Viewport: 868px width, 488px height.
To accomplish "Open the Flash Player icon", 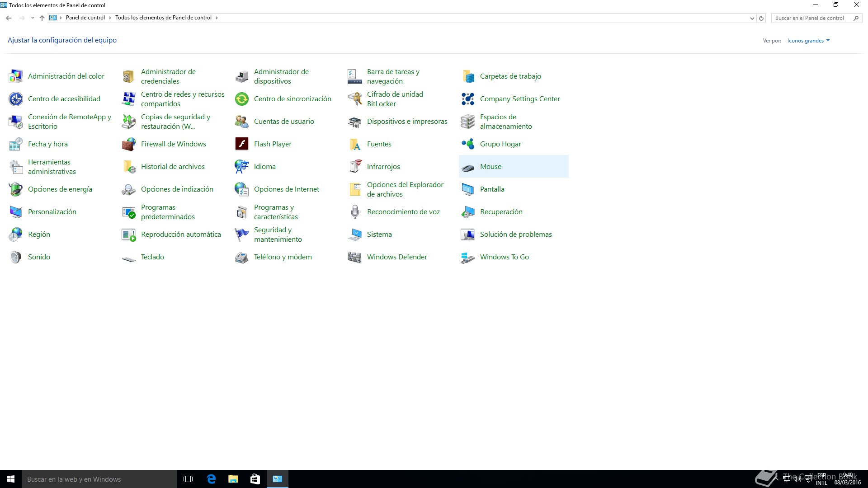I will click(x=242, y=144).
